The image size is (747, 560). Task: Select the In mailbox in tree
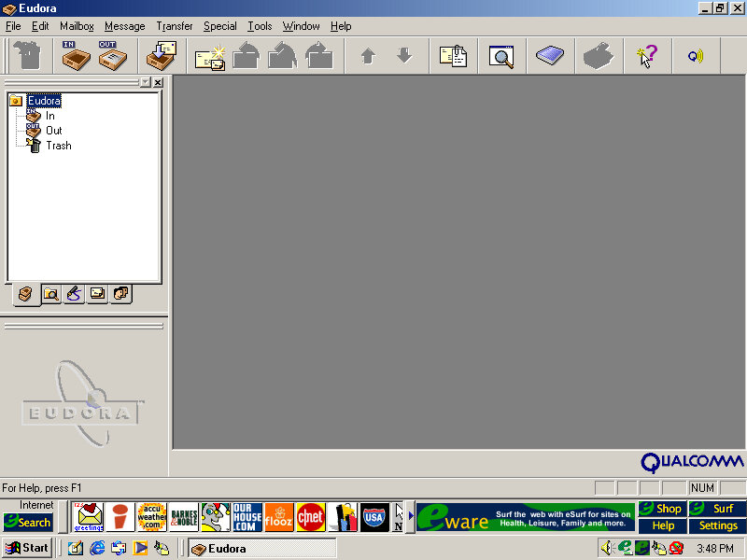(x=49, y=116)
